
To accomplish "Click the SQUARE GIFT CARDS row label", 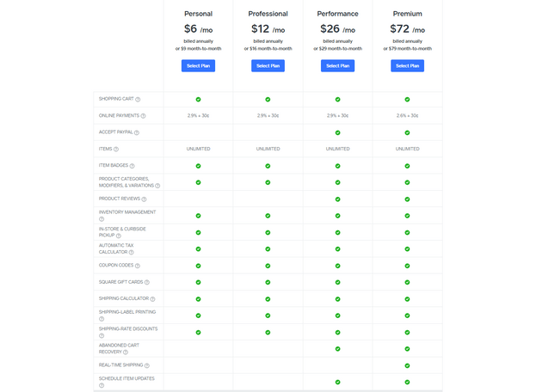I will 120,282.
